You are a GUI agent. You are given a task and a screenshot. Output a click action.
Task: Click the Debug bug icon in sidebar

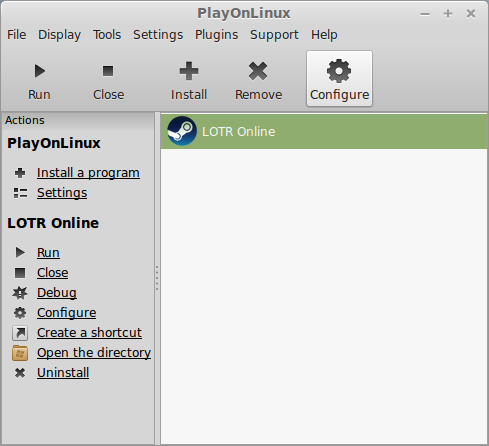(20, 293)
